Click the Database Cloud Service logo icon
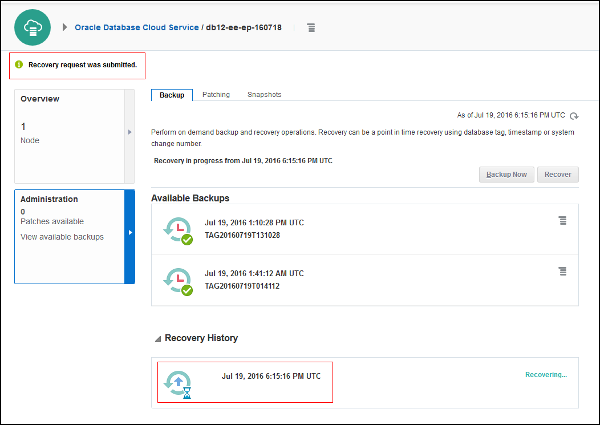This screenshot has height=425, width=600. [33, 28]
